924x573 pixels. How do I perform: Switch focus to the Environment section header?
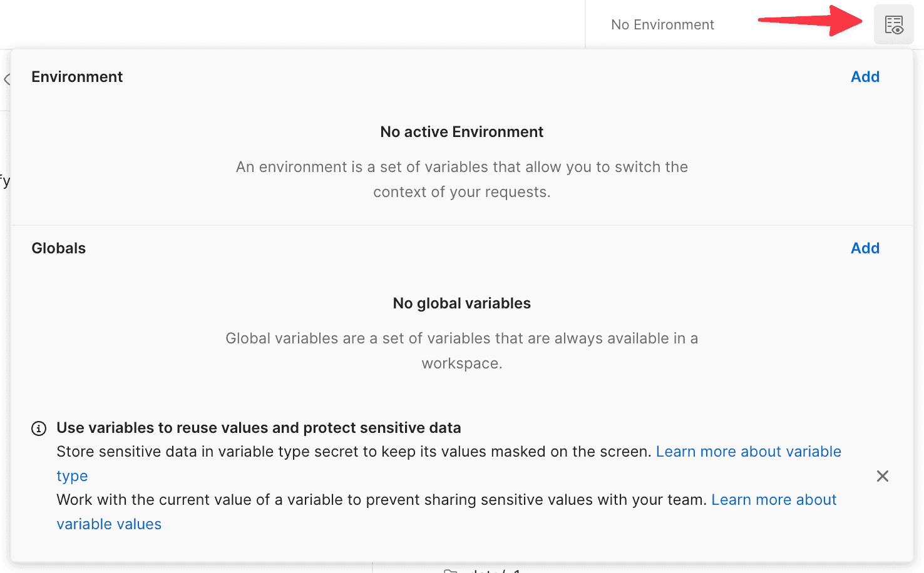tap(77, 76)
